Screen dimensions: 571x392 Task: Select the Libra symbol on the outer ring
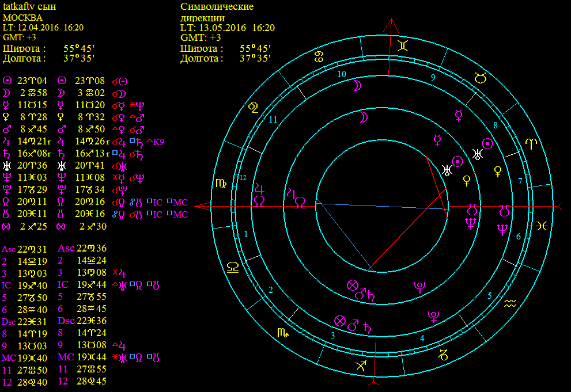[233, 267]
